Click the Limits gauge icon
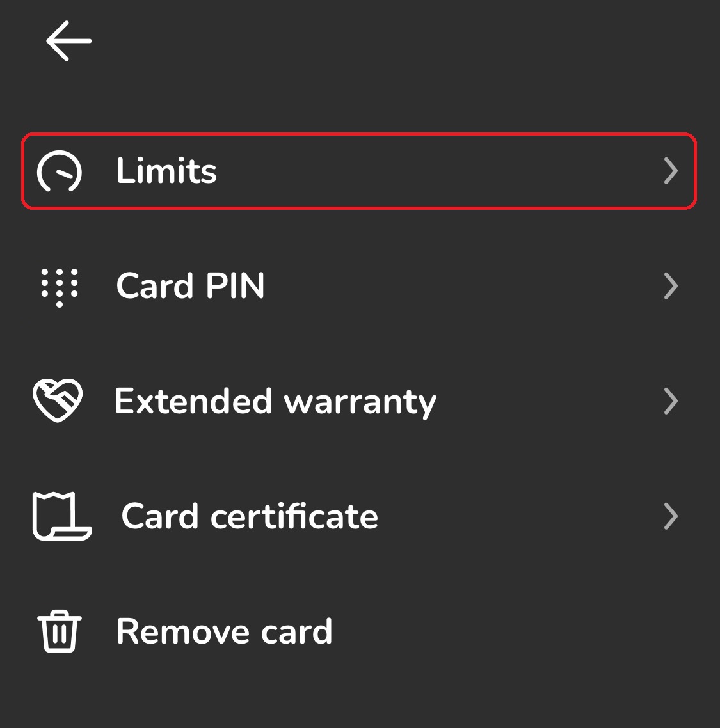Screen dimensions: 720x728 [60, 171]
